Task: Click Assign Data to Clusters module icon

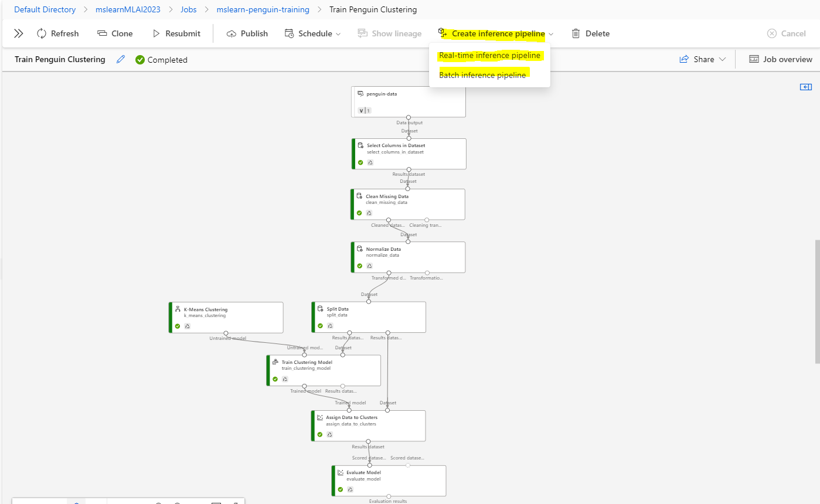Action: coord(320,417)
